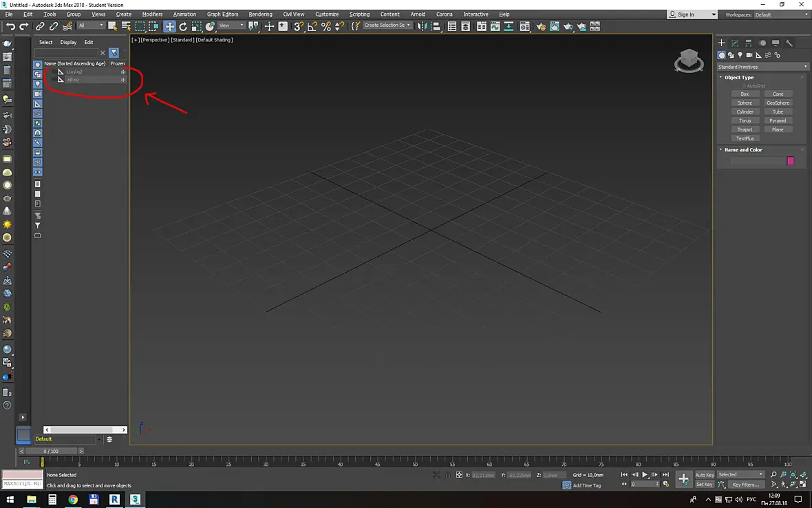Screen dimensions: 812x508
Task: Click the Sphere button
Action: [745, 103]
